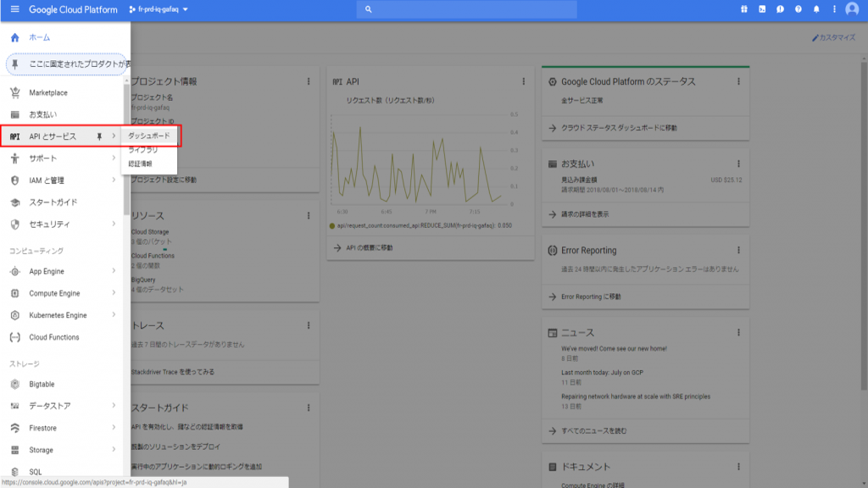Open the hamburger navigation menu
Screen dimensions: 868x488
click(x=15, y=9)
